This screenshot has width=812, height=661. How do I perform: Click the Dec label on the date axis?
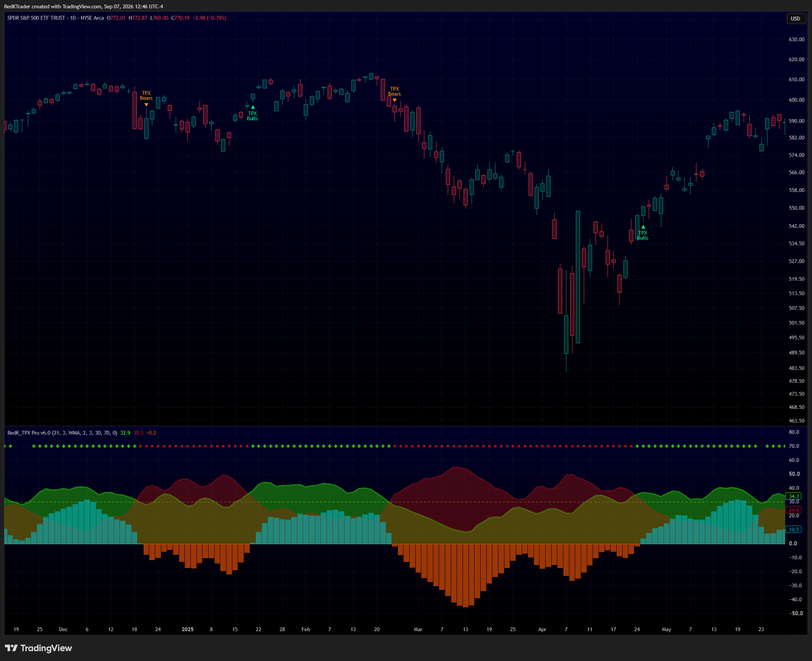click(x=63, y=629)
